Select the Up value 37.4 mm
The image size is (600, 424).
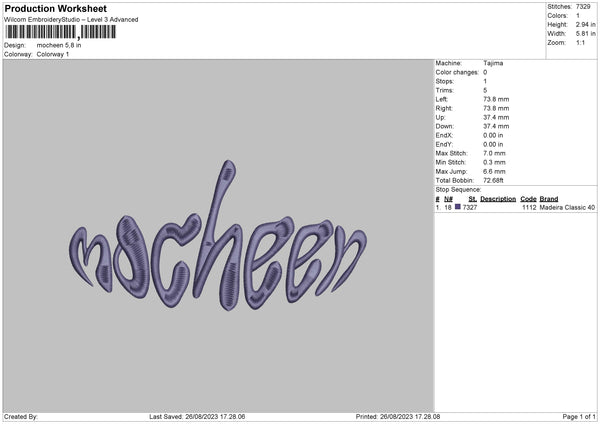click(x=496, y=117)
